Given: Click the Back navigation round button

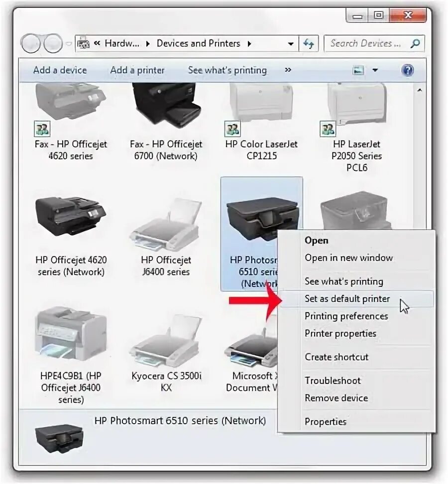Looking at the screenshot, I should point(30,43).
